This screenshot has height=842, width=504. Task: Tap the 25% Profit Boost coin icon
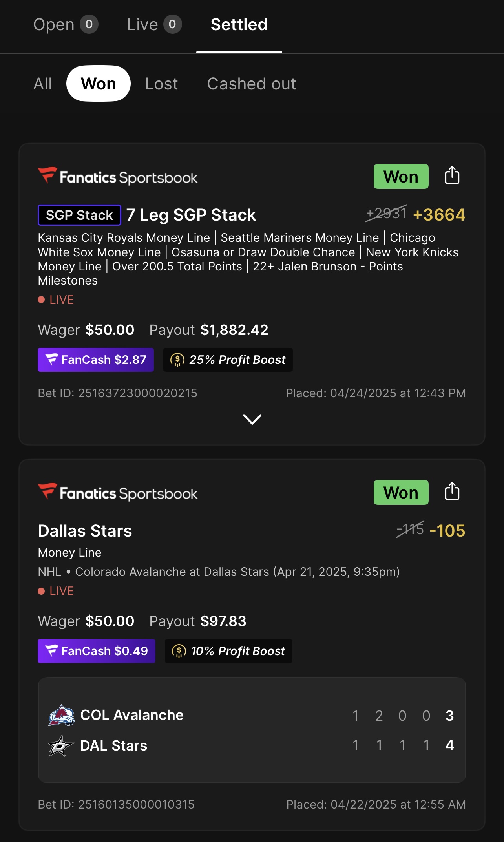(x=177, y=360)
